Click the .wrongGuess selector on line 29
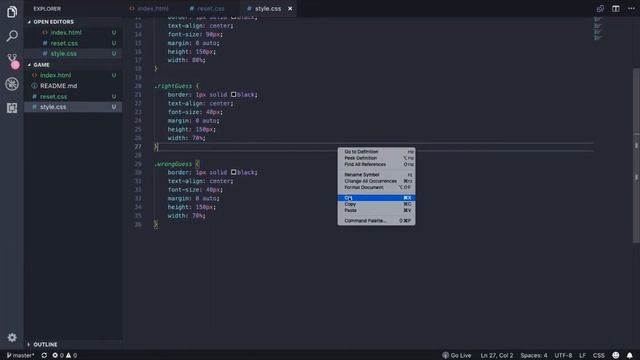 coord(173,164)
